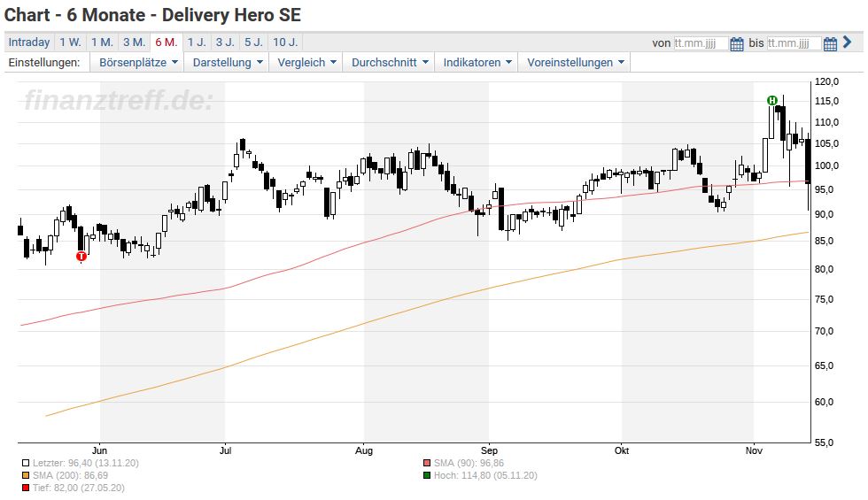The height and width of the screenshot is (500, 868).
Task: Click the 'bis' end date input field
Action: point(794,43)
